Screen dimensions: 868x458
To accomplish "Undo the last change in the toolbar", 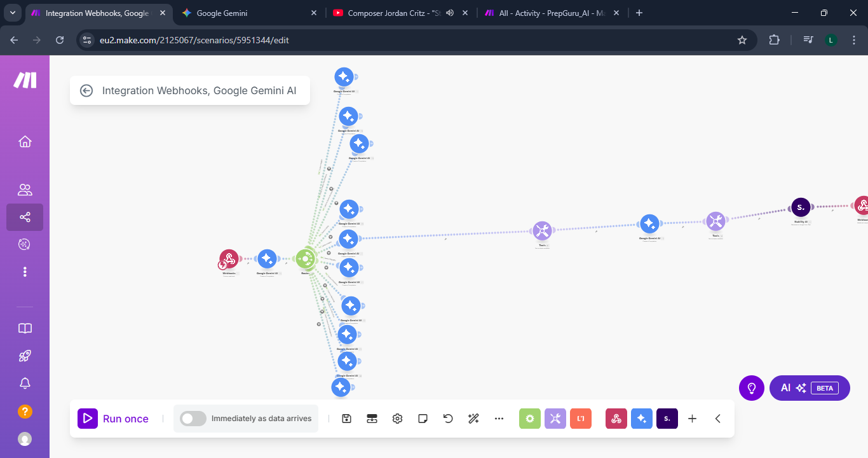I will (448, 419).
